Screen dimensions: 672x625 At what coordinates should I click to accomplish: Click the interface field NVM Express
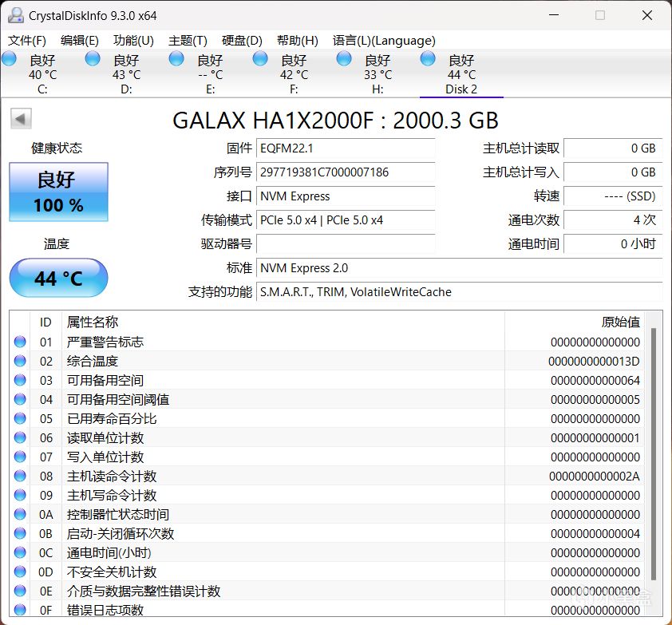coord(346,196)
